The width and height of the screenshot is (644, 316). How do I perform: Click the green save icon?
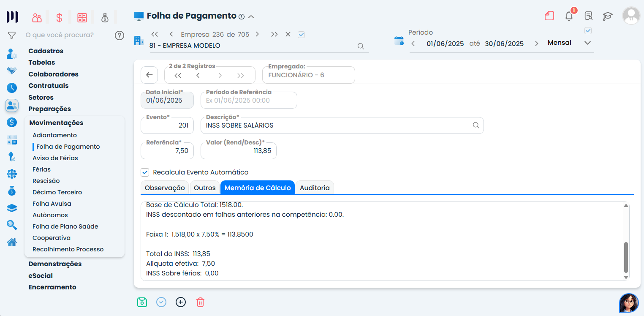coord(142,302)
